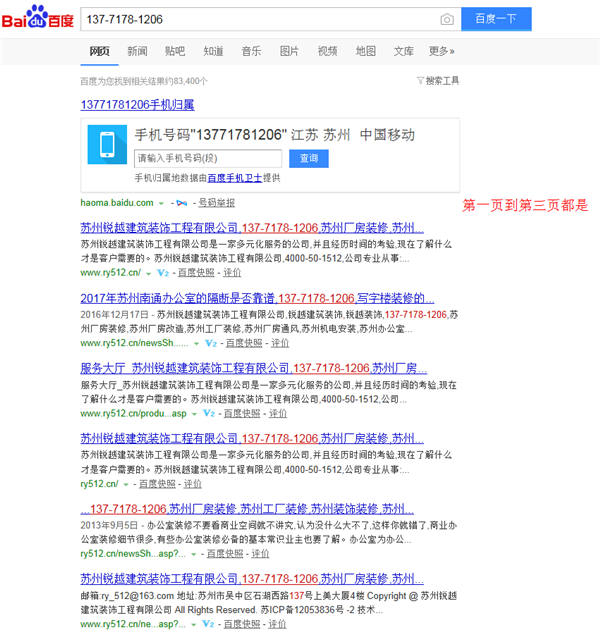Click the www.ry512.cn/newsSh green URL

134,343
